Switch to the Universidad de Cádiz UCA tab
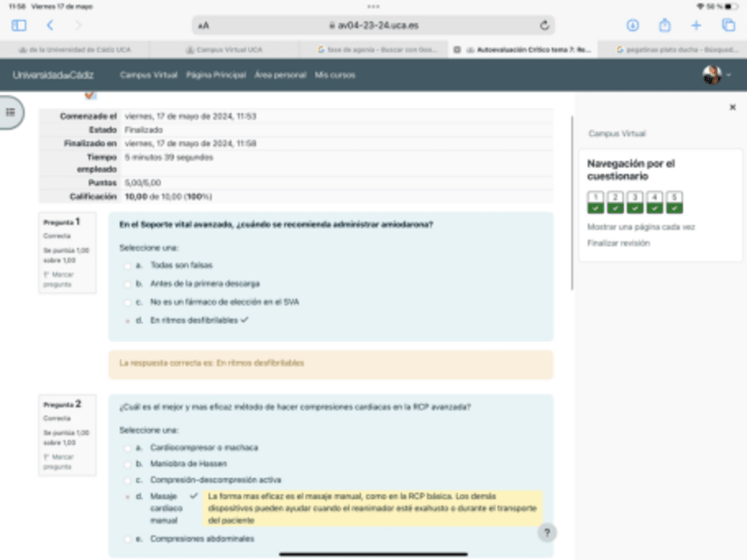The image size is (747, 560). pos(75,49)
